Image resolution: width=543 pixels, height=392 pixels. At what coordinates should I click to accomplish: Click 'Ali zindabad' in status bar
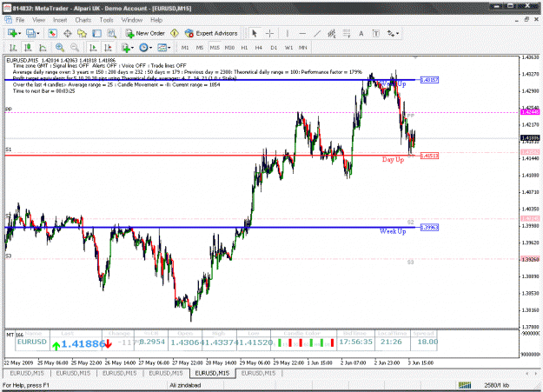point(185,385)
